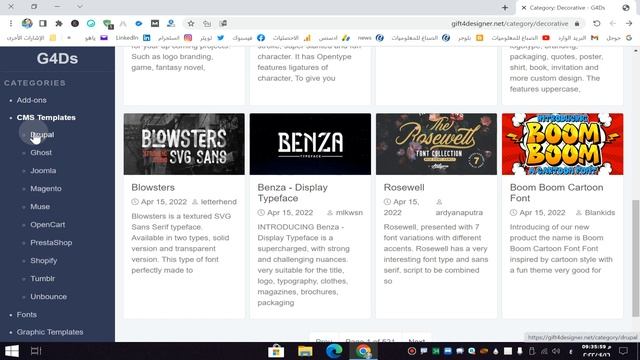Open the Chrome three-dot menu
Viewport: 640px width, 360px height.
coord(11,24)
